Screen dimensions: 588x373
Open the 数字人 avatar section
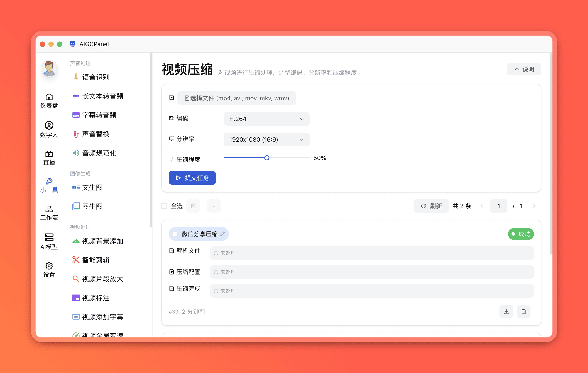coord(49,130)
